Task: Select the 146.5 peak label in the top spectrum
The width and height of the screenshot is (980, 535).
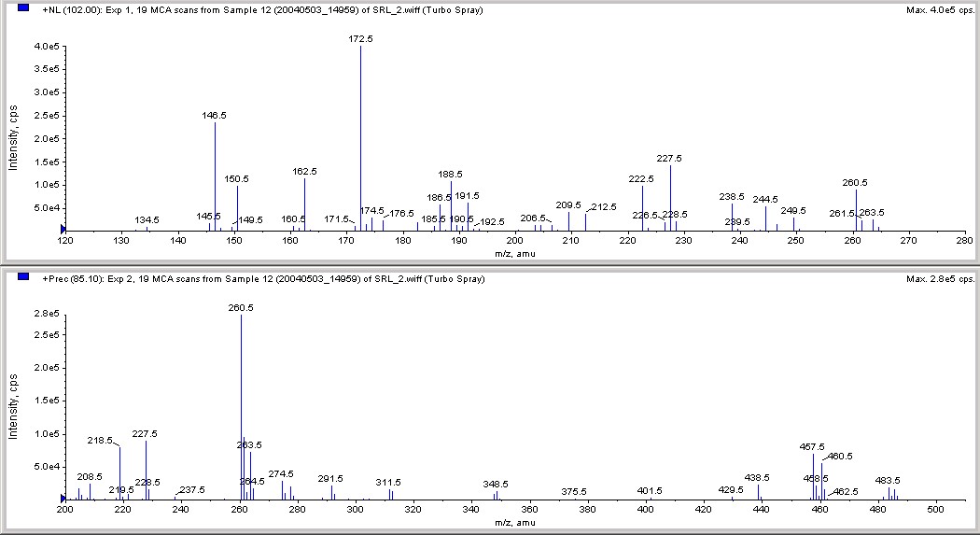Action: pyautogui.click(x=215, y=116)
